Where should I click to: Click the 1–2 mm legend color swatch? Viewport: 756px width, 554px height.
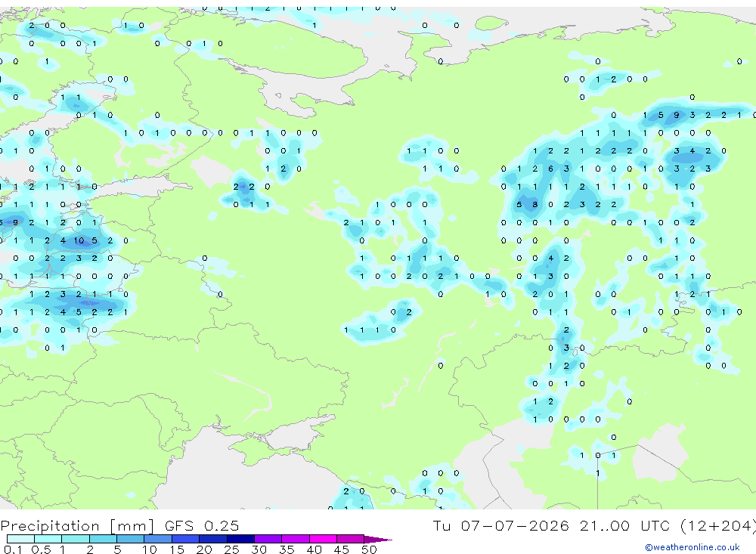76,539
